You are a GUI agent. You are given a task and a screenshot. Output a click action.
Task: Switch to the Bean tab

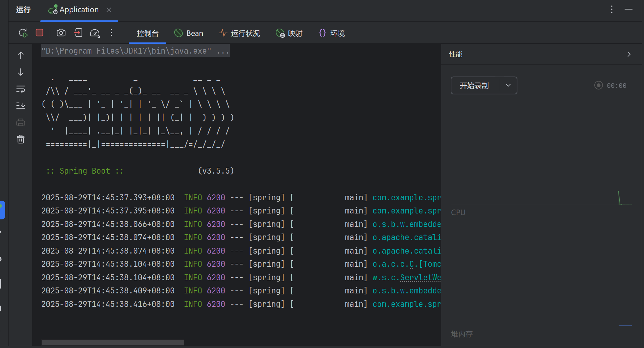188,33
